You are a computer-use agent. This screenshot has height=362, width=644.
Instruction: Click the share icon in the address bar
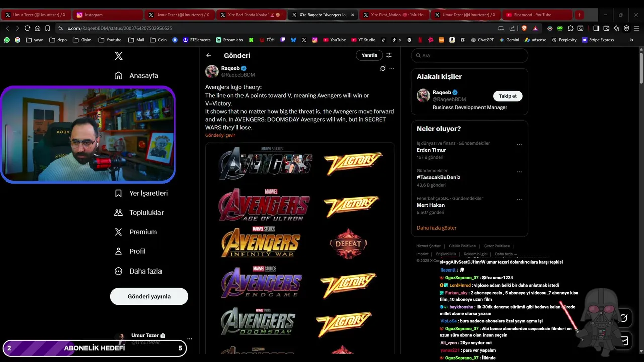(512, 28)
